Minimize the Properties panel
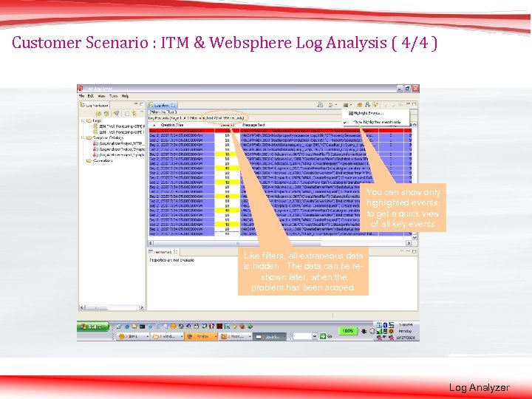Viewport: 532px width, 399px height. (409, 251)
